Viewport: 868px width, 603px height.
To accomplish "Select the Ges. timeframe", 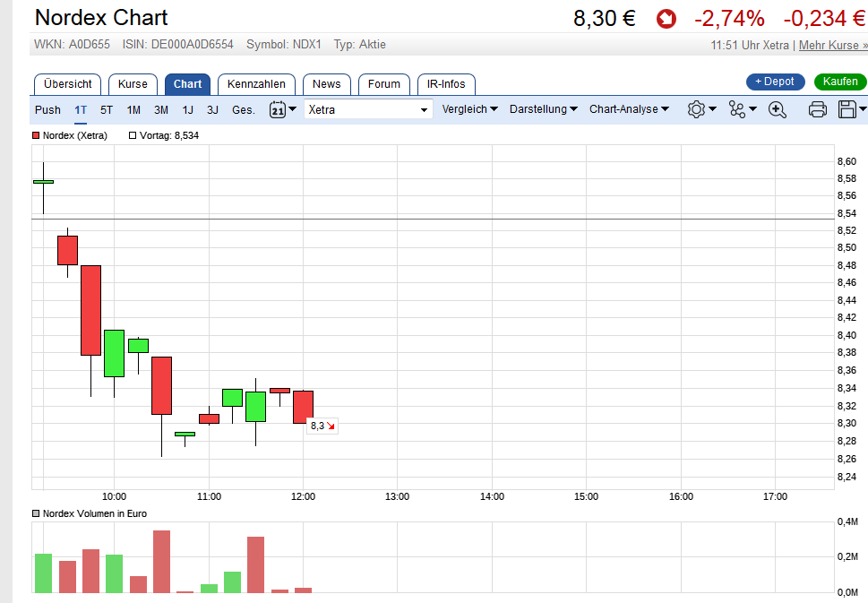I will tap(244, 109).
